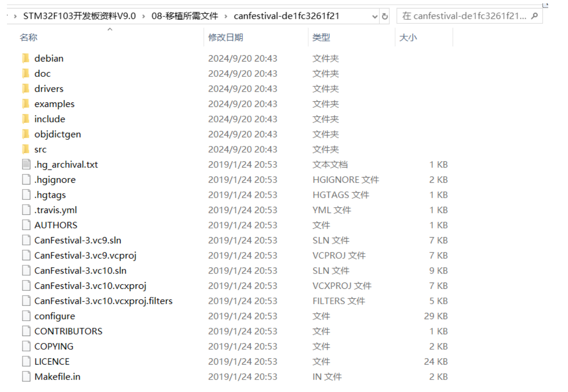568x392 pixels.
Task: Select the COPYING file name
Action: [54, 347]
